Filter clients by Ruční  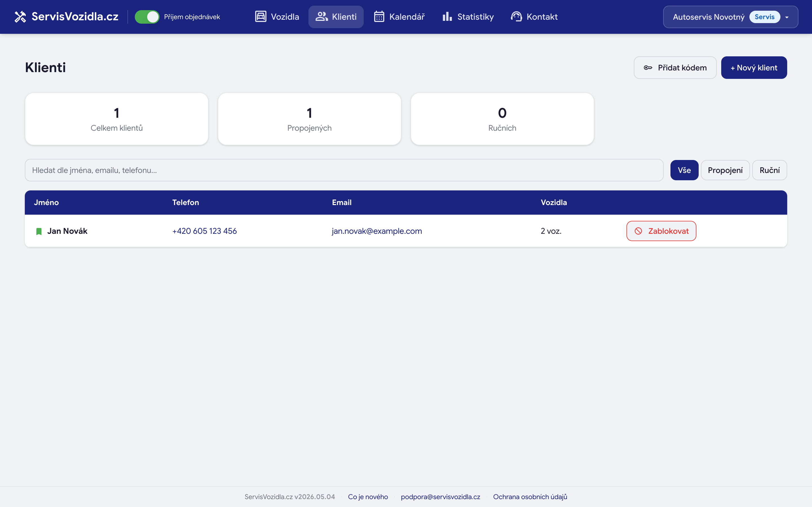[x=769, y=170]
